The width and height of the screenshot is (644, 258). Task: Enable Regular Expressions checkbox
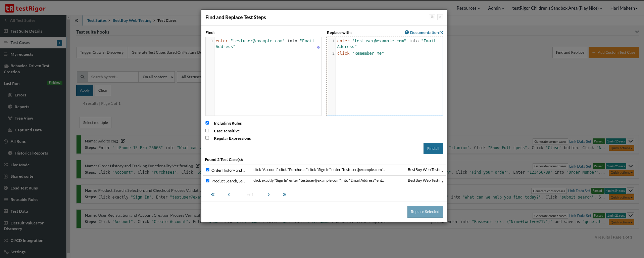207,138
